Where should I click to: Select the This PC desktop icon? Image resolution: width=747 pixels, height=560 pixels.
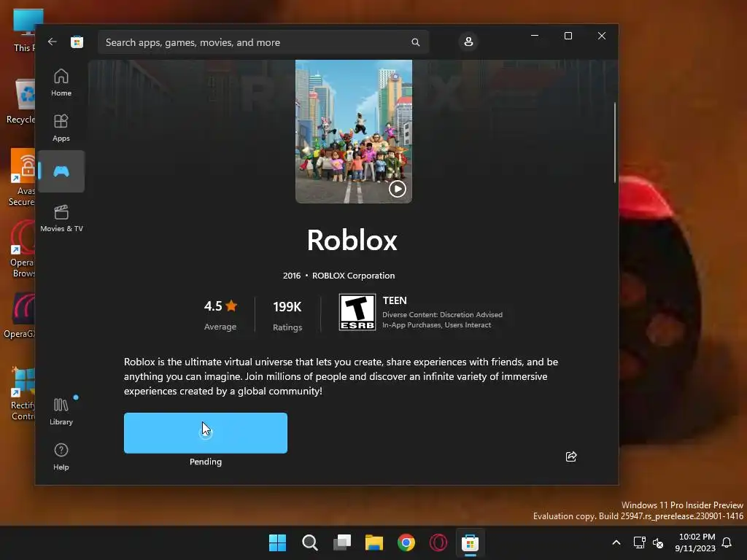(x=25, y=31)
